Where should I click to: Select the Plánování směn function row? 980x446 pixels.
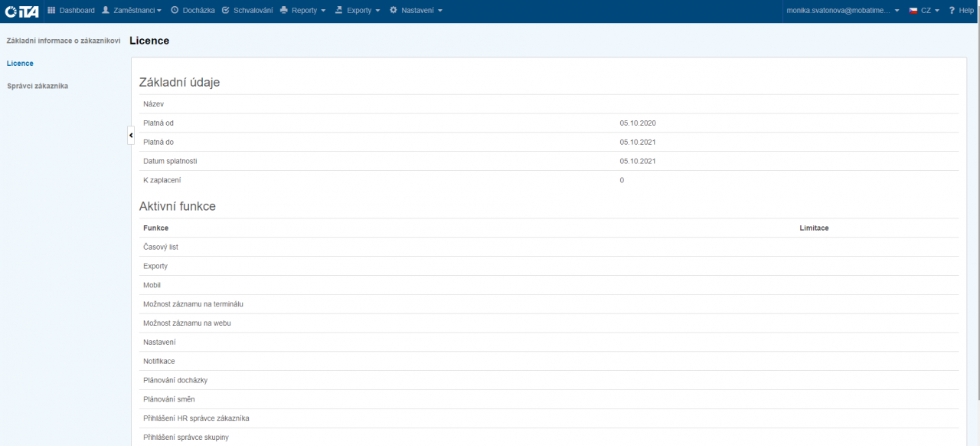point(168,399)
